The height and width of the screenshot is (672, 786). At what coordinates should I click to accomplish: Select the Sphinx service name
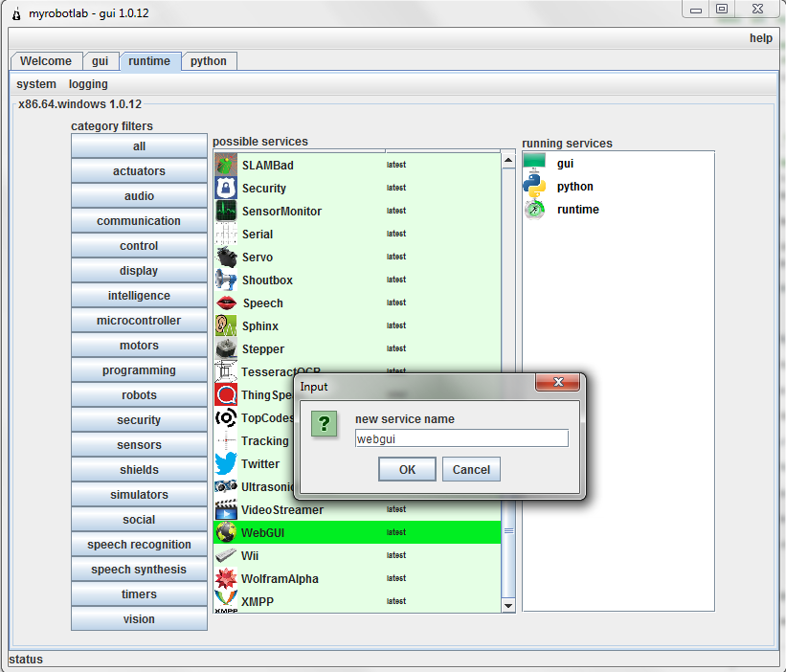pyautogui.click(x=260, y=326)
